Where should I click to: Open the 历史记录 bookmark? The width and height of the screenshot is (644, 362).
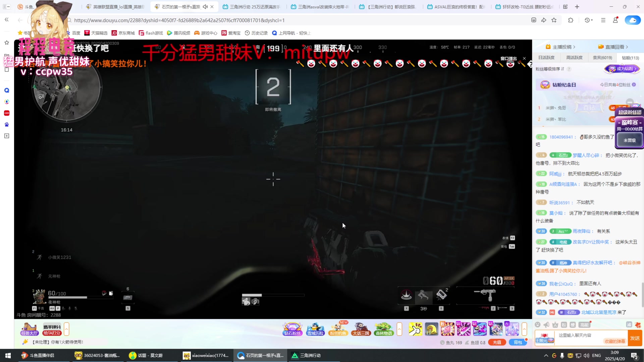click(x=256, y=33)
